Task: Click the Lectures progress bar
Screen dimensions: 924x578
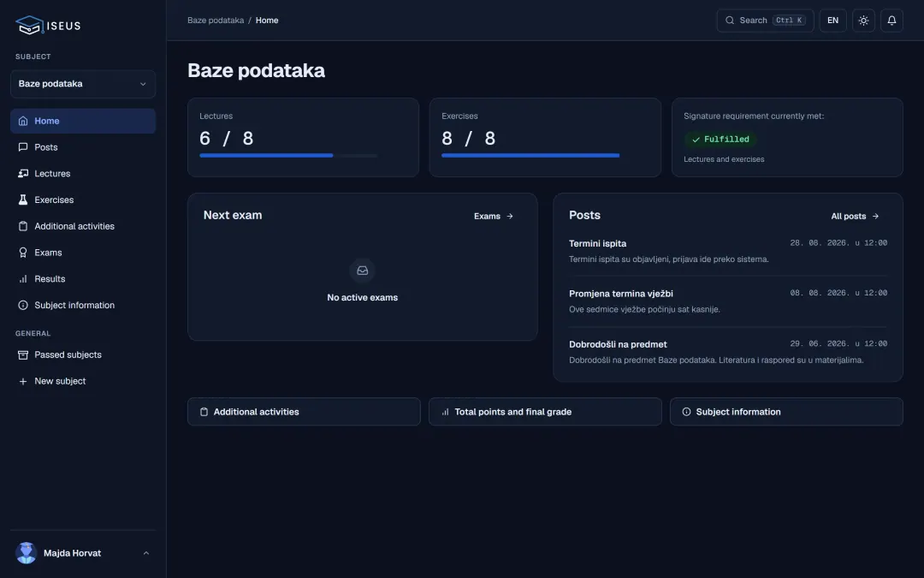Action: (289, 156)
